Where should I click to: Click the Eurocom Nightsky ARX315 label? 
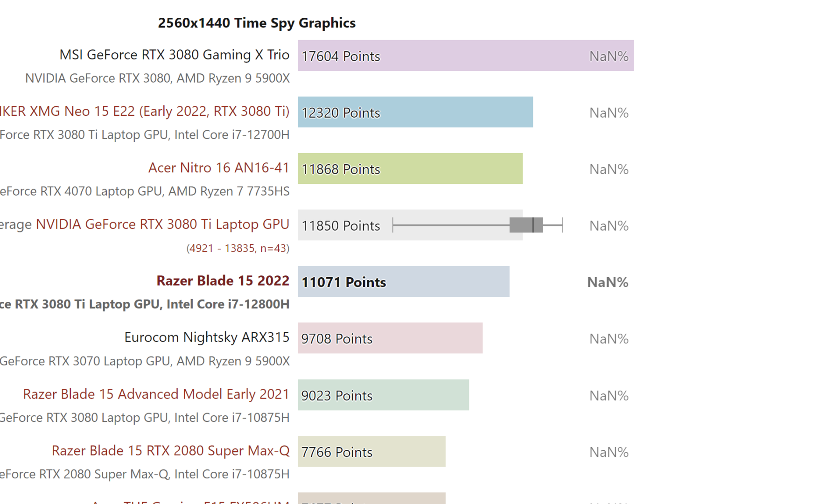[x=207, y=337]
